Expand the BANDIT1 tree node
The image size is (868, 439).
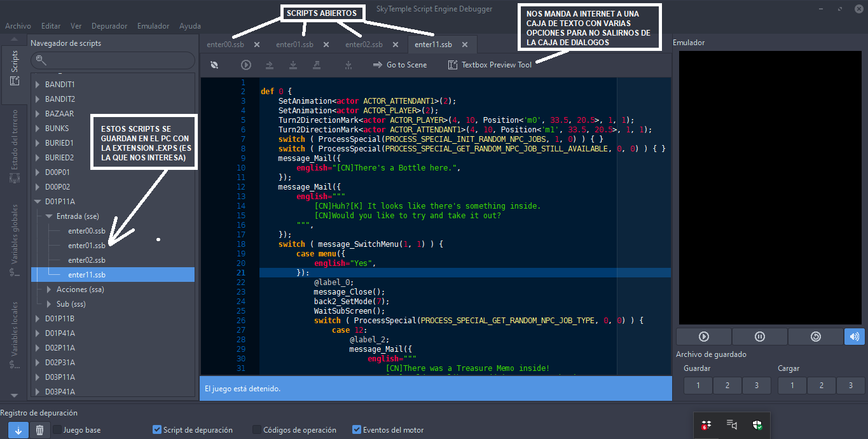(x=38, y=85)
